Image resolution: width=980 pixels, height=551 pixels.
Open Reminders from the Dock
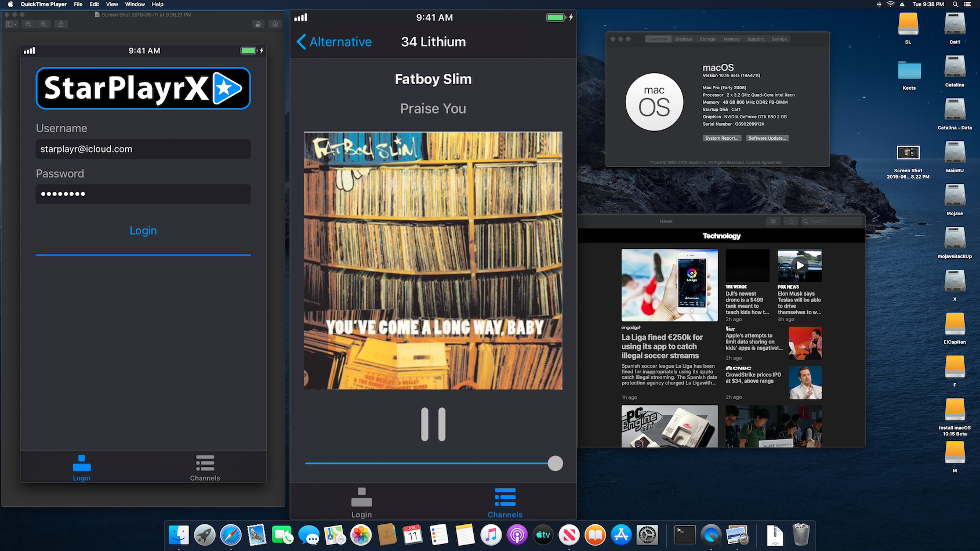439,535
